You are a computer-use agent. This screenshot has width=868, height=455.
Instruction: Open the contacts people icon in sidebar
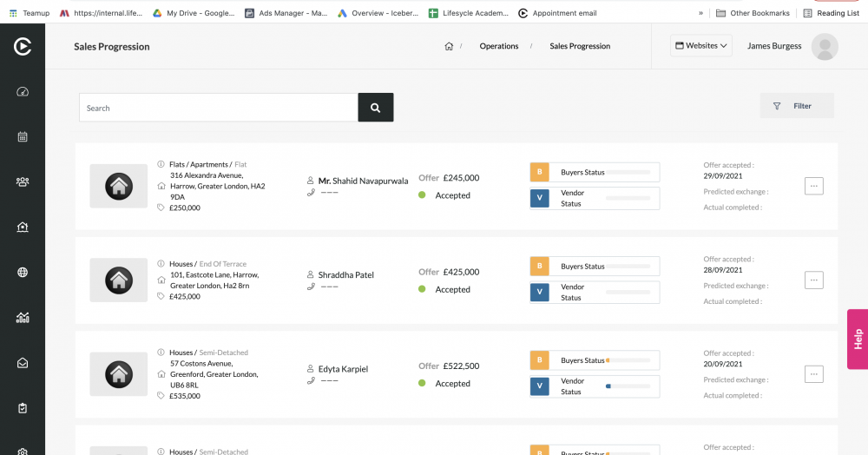click(x=23, y=181)
